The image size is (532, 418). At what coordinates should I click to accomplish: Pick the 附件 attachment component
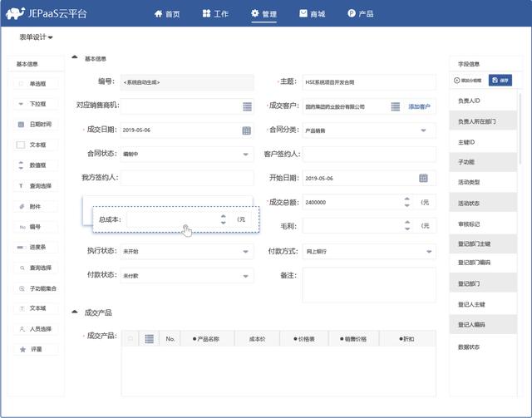[x=36, y=206]
